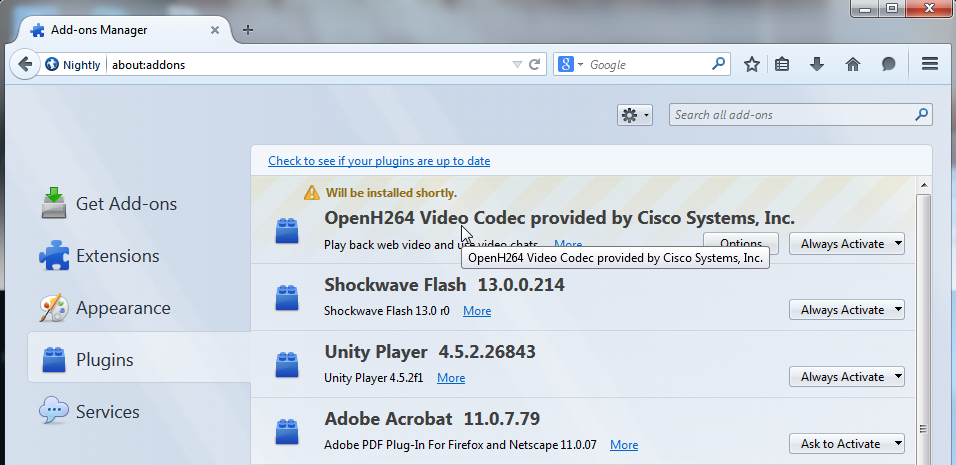This screenshot has width=956, height=465.
Task: Click the Services speech bubble icon
Action: [x=54, y=411]
